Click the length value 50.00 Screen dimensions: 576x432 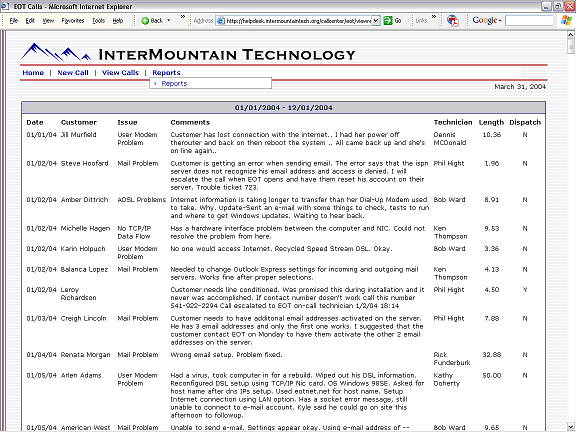492,375
